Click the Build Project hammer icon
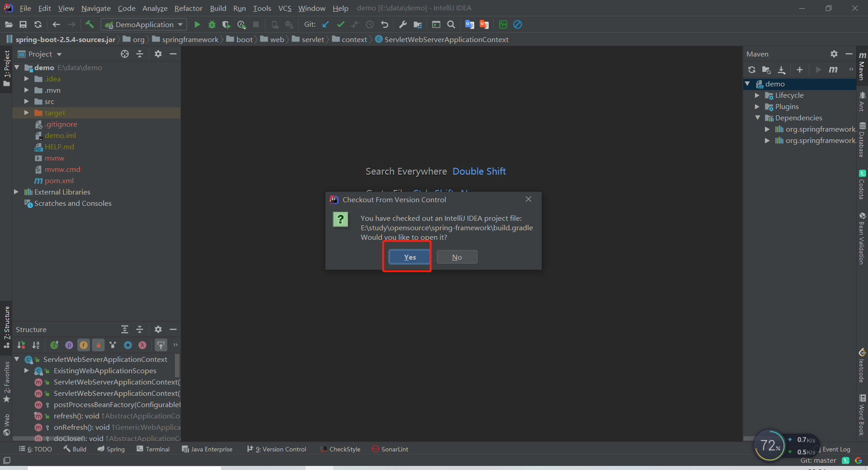The width and height of the screenshot is (868, 470). coord(90,24)
